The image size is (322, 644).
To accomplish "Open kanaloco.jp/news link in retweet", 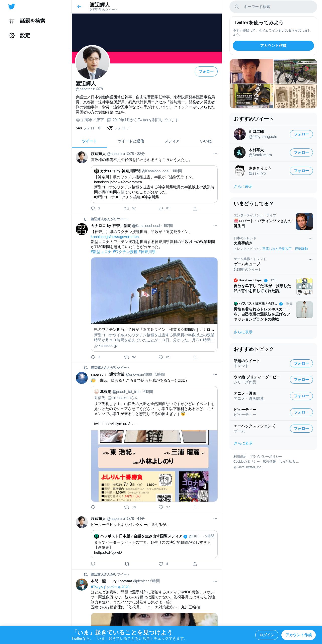I will (116, 237).
